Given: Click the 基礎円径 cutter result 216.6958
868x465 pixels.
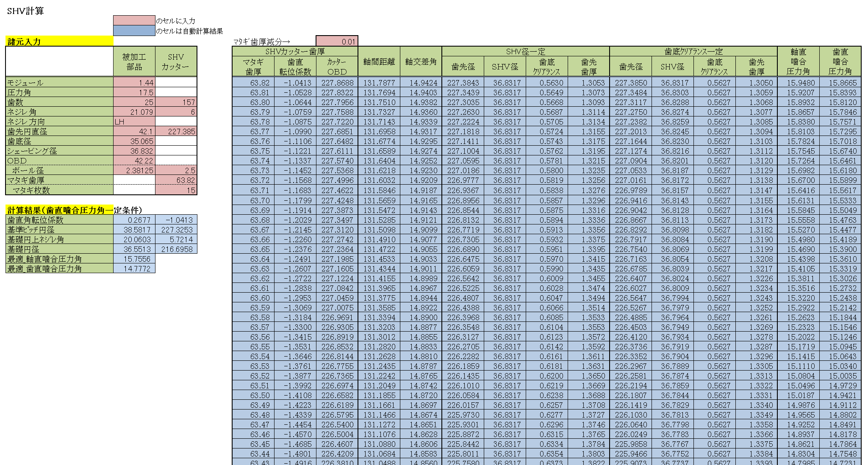Looking at the screenshot, I should (176, 249).
